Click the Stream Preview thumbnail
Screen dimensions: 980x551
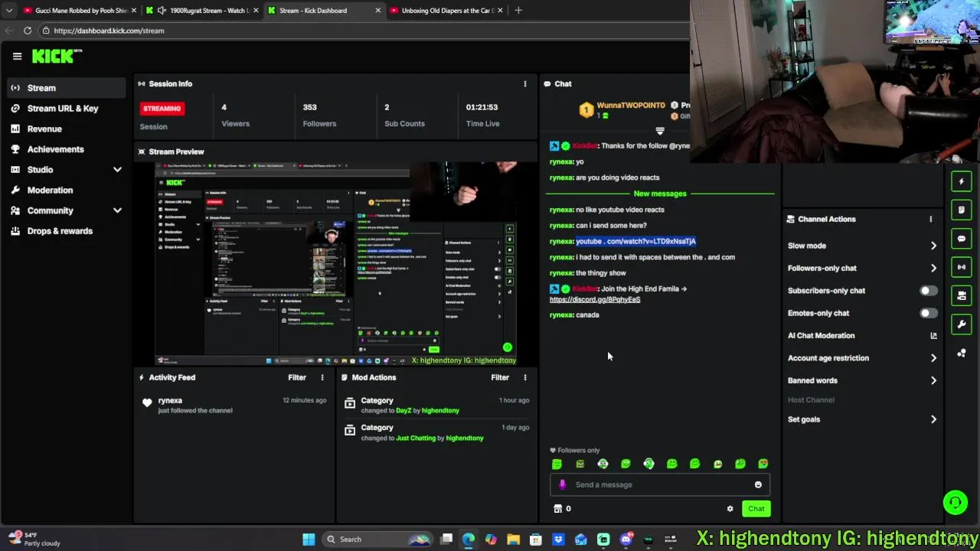(336, 262)
